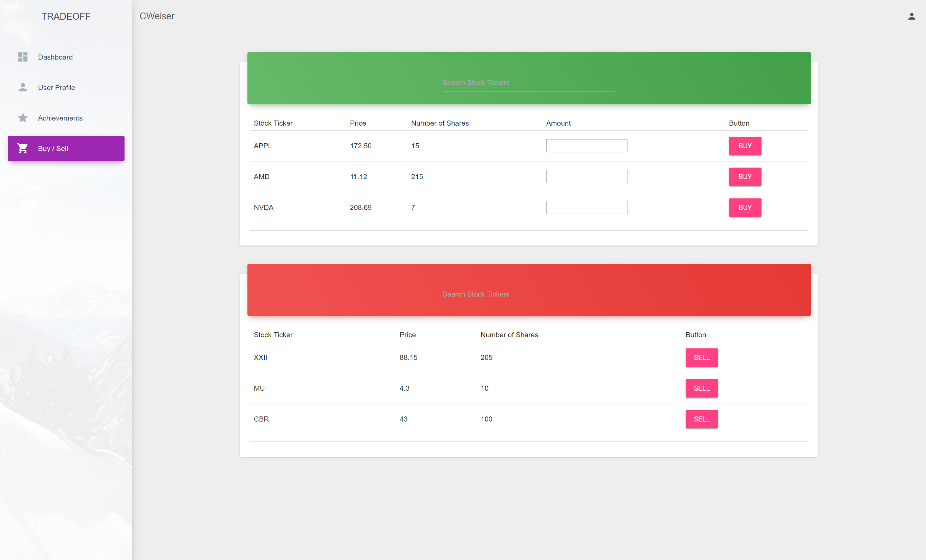Sell the CBR shares

[701, 419]
